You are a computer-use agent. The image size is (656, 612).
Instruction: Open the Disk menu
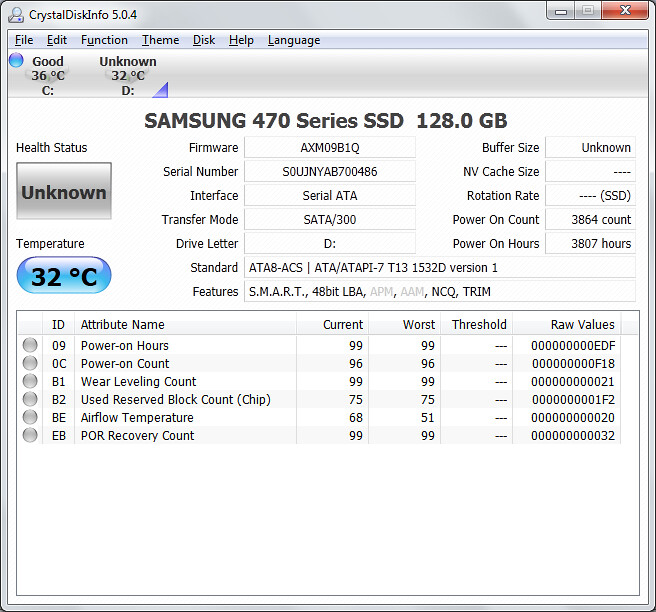[204, 40]
